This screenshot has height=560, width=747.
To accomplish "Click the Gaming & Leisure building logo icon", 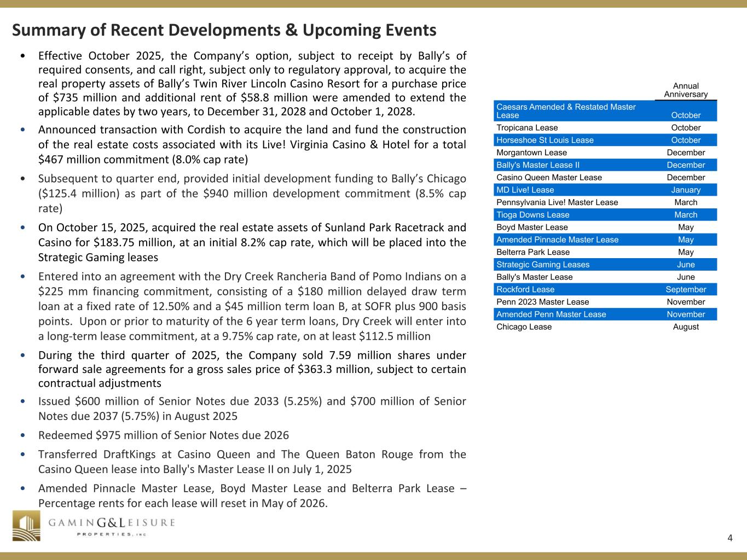I will (26, 526).
